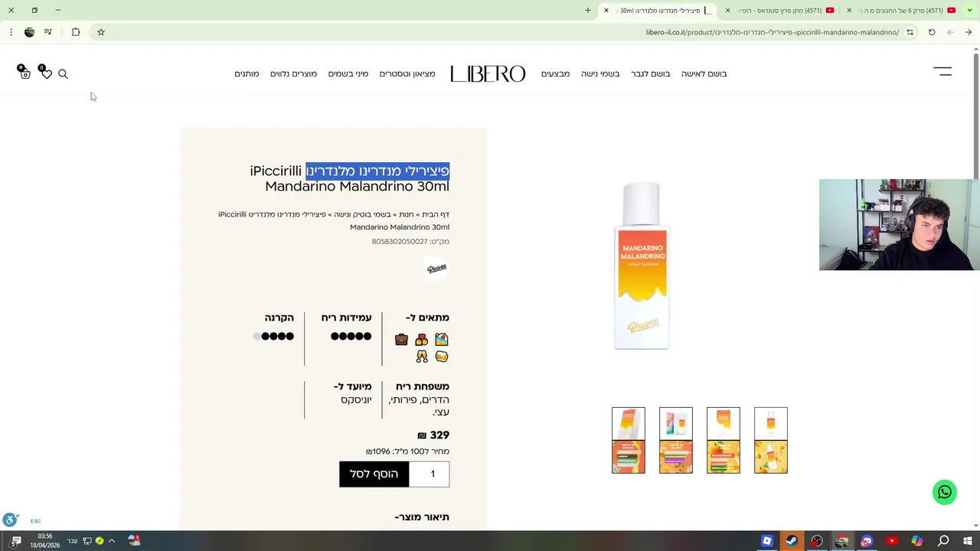Open the shopping cart icon
This screenshot has width=980, height=551.
[24, 73]
